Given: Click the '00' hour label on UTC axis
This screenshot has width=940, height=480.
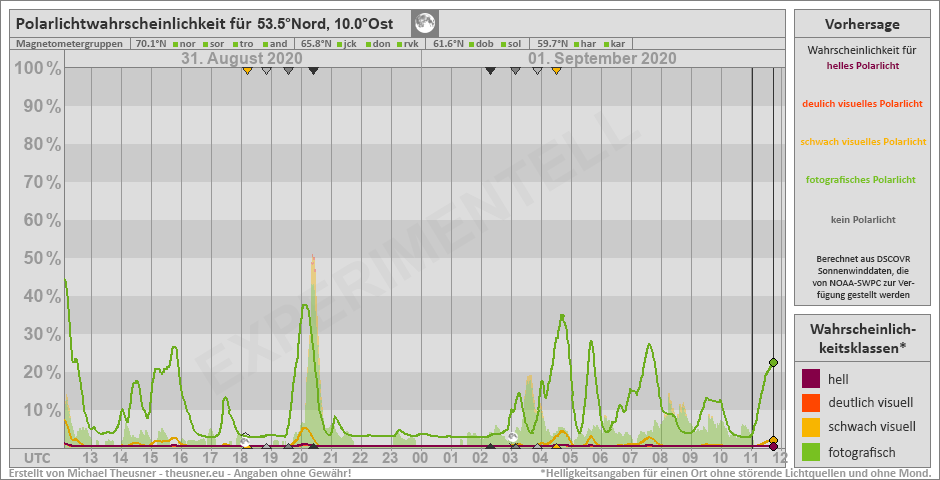Looking at the screenshot, I should pos(421,457).
